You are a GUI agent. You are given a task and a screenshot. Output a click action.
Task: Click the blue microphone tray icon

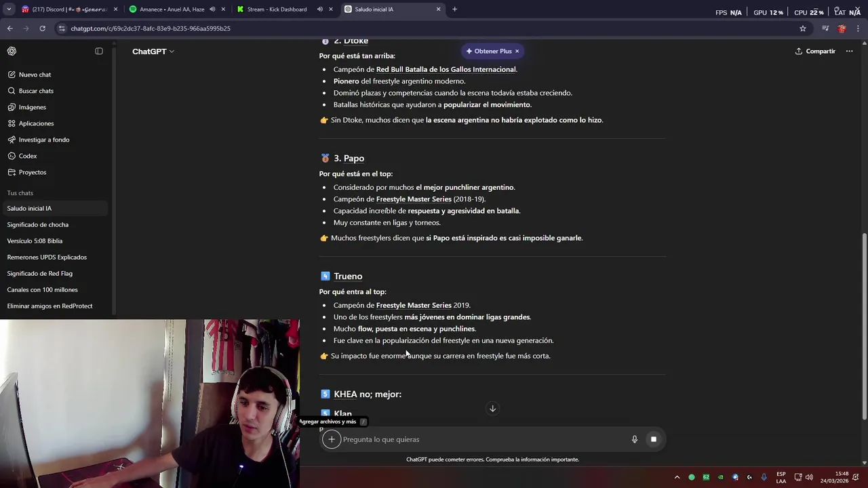pyautogui.click(x=764, y=477)
